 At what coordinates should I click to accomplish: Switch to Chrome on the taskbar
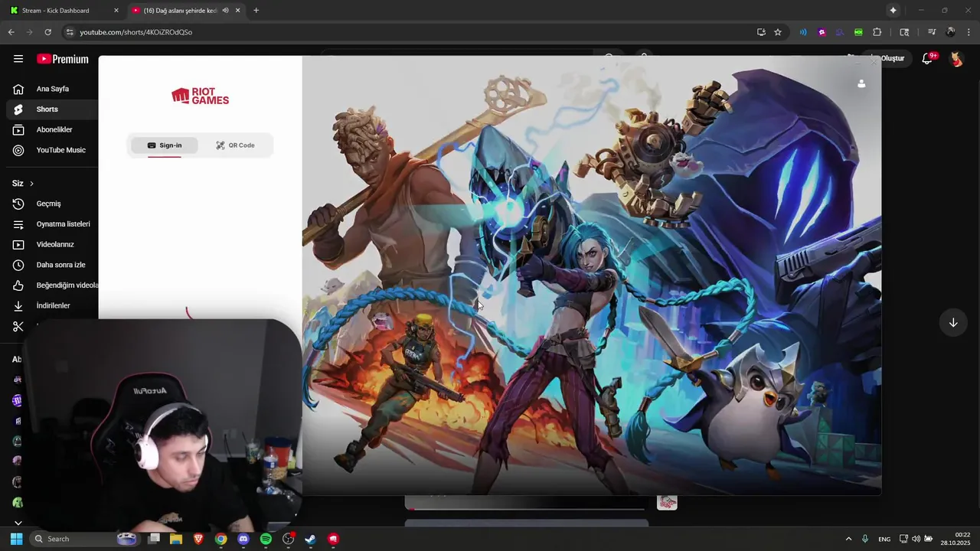[x=220, y=539]
